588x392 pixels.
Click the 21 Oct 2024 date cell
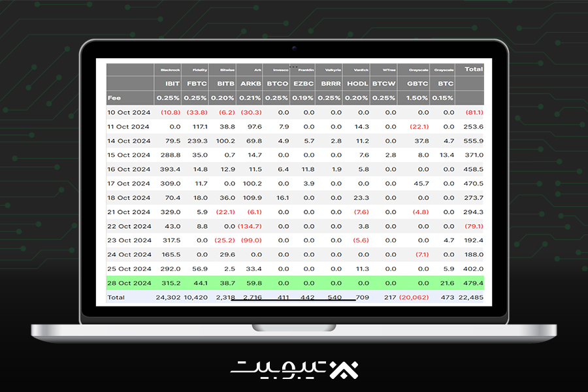pyautogui.click(x=129, y=212)
